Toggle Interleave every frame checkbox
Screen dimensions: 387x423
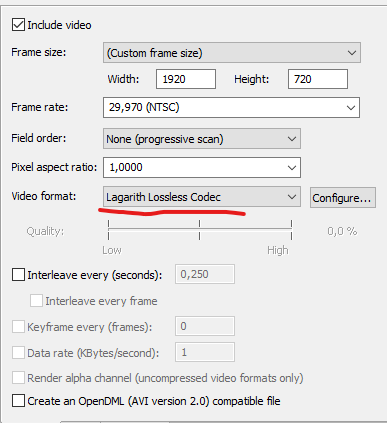pos(36,301)
